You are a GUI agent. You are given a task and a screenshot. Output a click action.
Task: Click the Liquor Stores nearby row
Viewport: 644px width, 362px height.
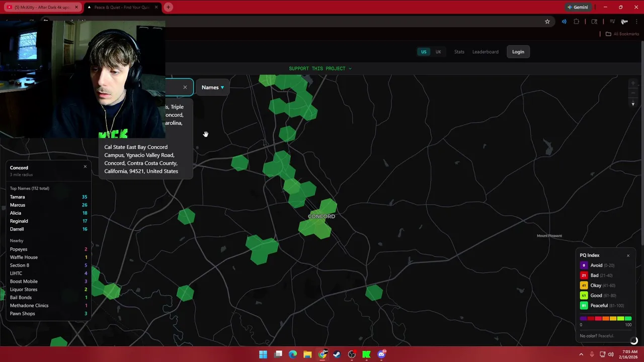[x=48, y=290]
